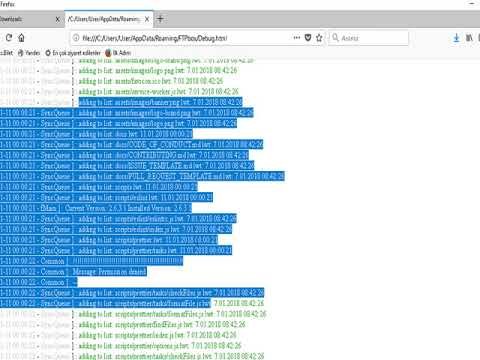Viewport: 480px width, 360px height.
Task: Close the Debug.html tab
Action: [x=147, y=19]
